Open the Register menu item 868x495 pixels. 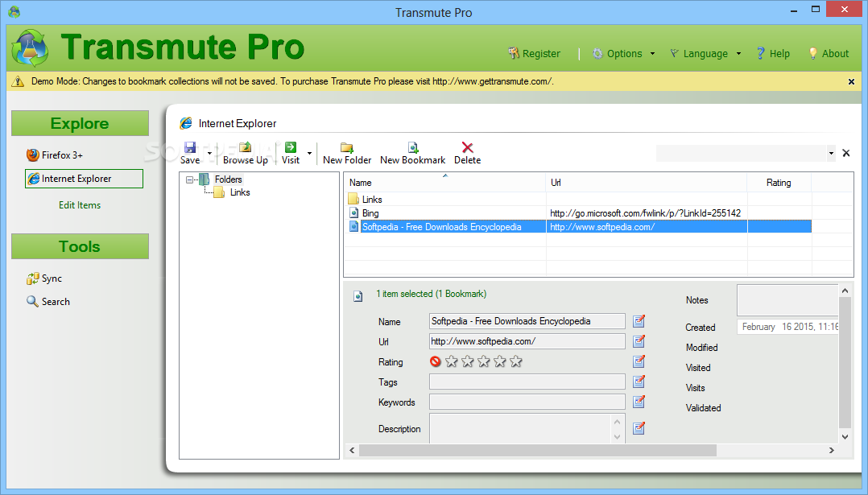(534, 54)
